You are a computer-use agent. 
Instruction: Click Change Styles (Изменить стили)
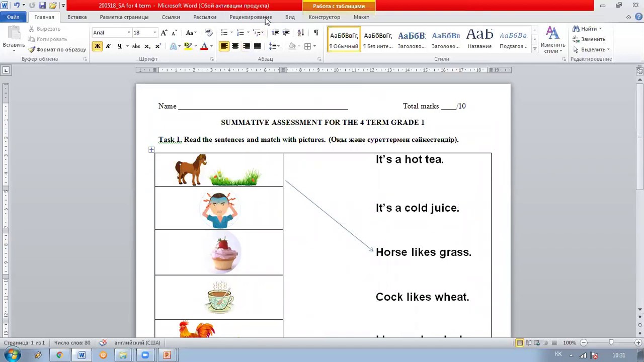pos(552,40)
